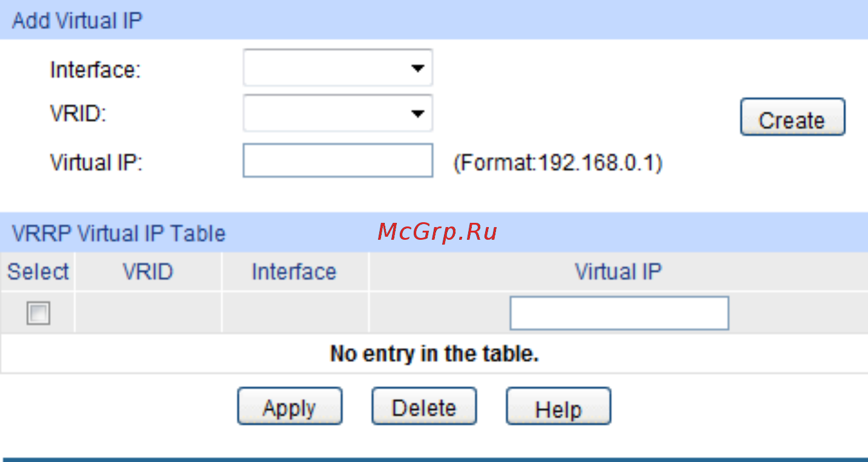Click the Select column header
This screenshot has height=462, width=868.
coord(38,272)
